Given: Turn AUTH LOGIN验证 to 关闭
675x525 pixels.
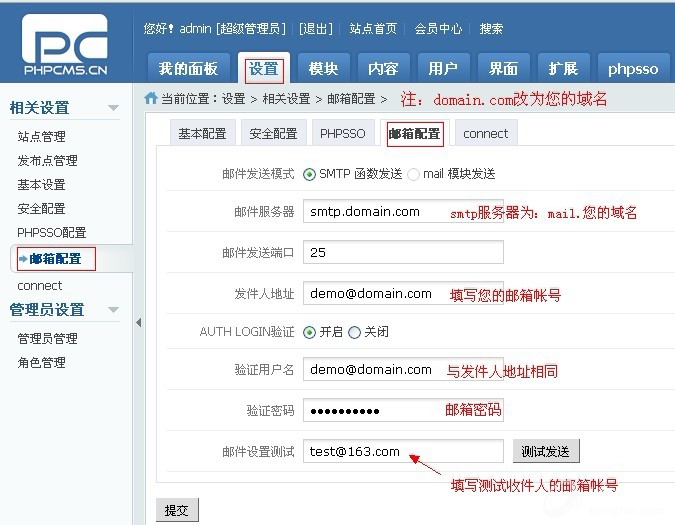Looking at the screenshot, I should [x=354, y=332].
